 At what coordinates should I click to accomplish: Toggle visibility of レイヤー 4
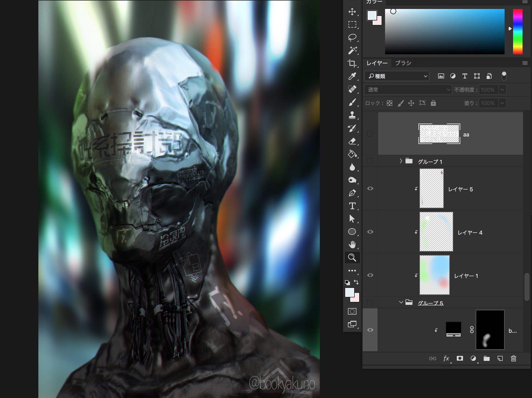[x=370, y=232]
